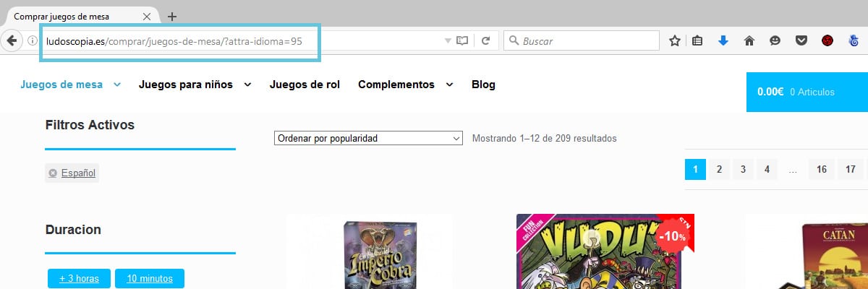Click the Duracion heading
868x289 pixels.
pos(72,230)
